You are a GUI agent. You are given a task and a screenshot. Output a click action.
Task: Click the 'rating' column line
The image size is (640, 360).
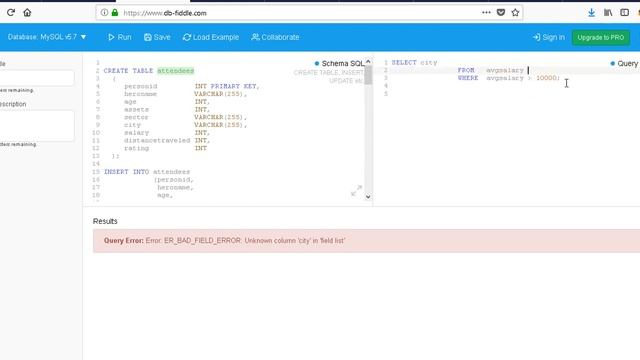pyautogui.click(x=165, y=148)
